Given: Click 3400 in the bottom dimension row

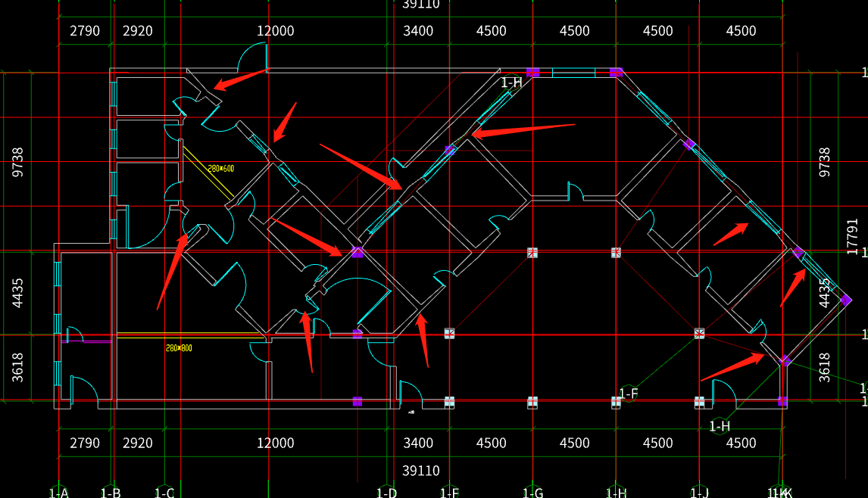Looking at the screenshot, I should pos(418,444).
